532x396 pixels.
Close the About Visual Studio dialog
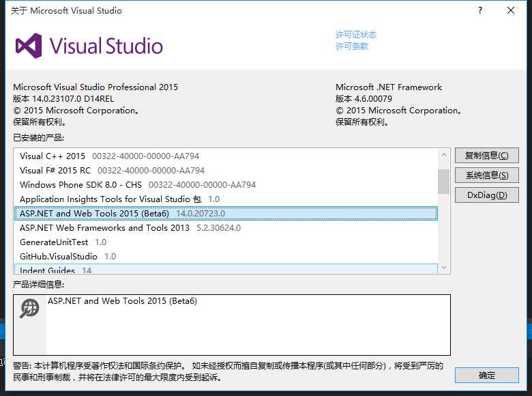(x=511, y=10)
